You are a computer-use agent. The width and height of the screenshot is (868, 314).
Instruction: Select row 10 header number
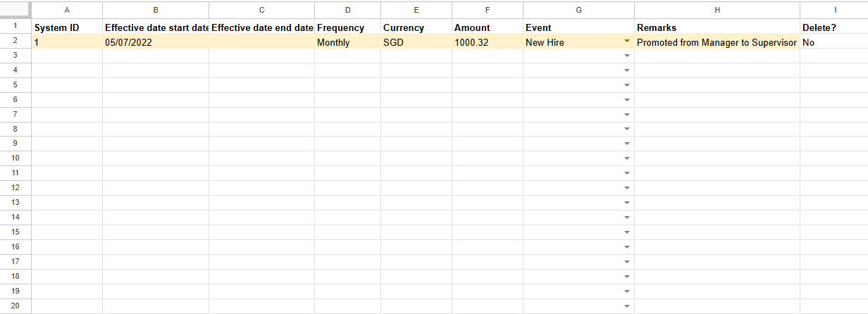[x=15, y=158]
